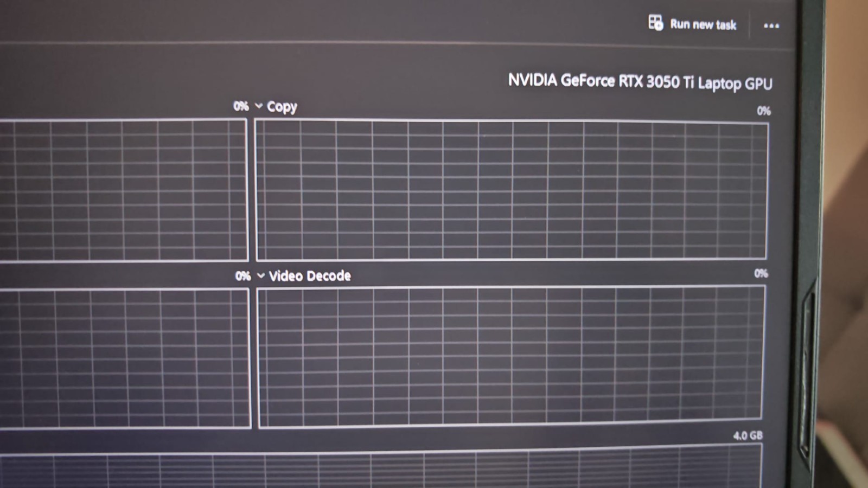Click the graph left of Video Decode graph
The height and width of the screenshot is (488, 868).
tap(125, 358)
